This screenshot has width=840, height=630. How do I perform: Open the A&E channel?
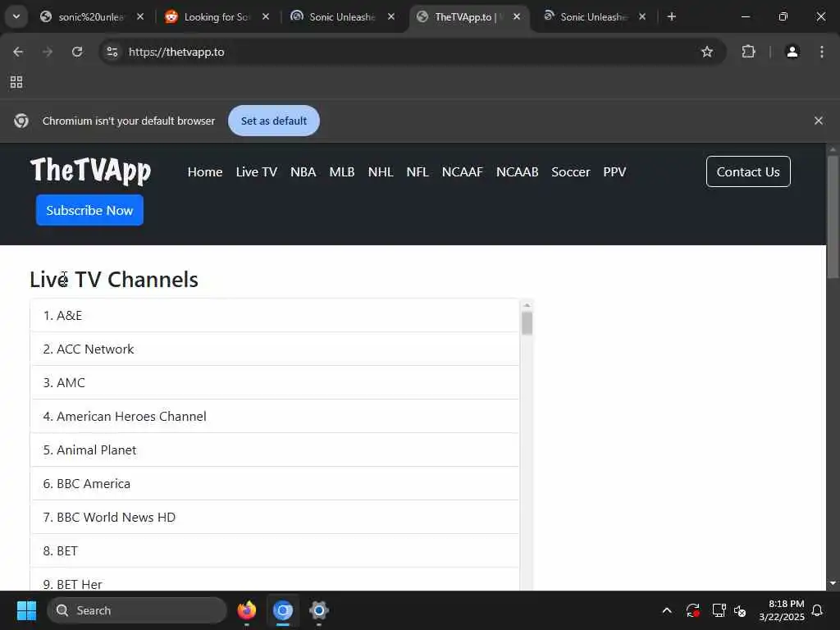[x=275, y=316]
